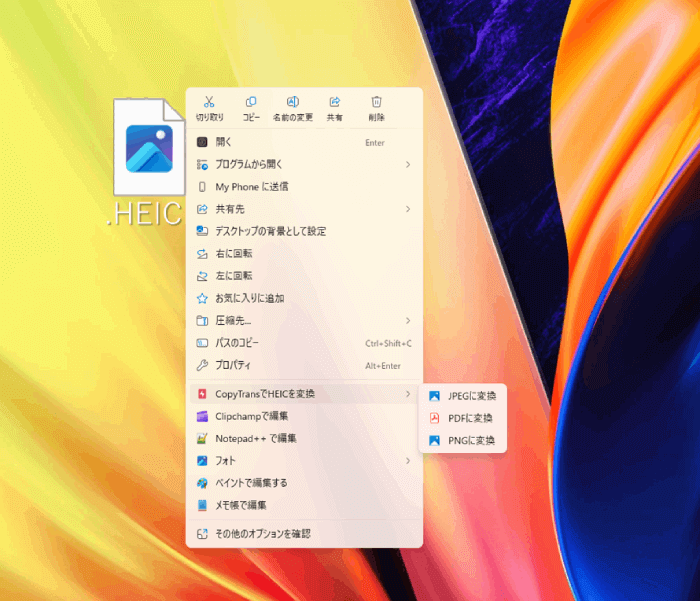Click the purple Clipchamp icon
Image resolution: width=700 pixels, height=601 pixels.
click(202, 416)
